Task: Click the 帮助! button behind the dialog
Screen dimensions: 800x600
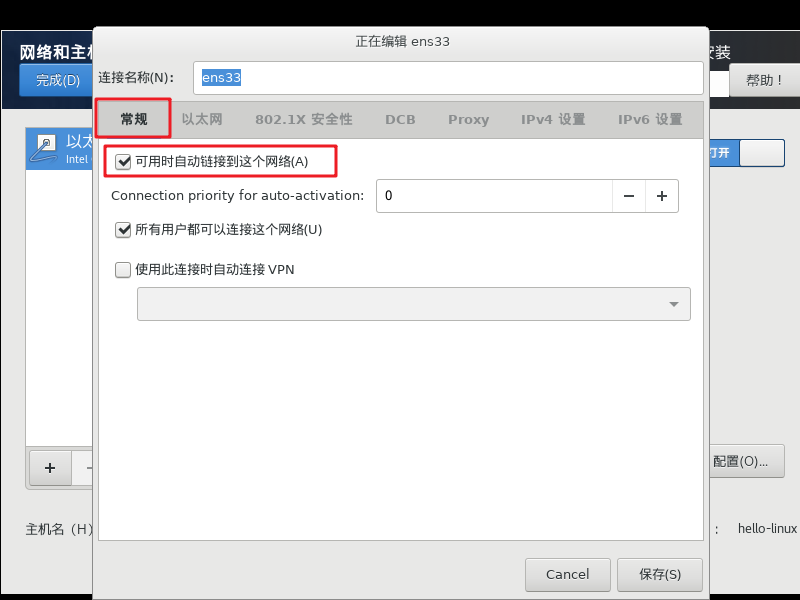Action: pyautogui.click(x=764, y=80)
